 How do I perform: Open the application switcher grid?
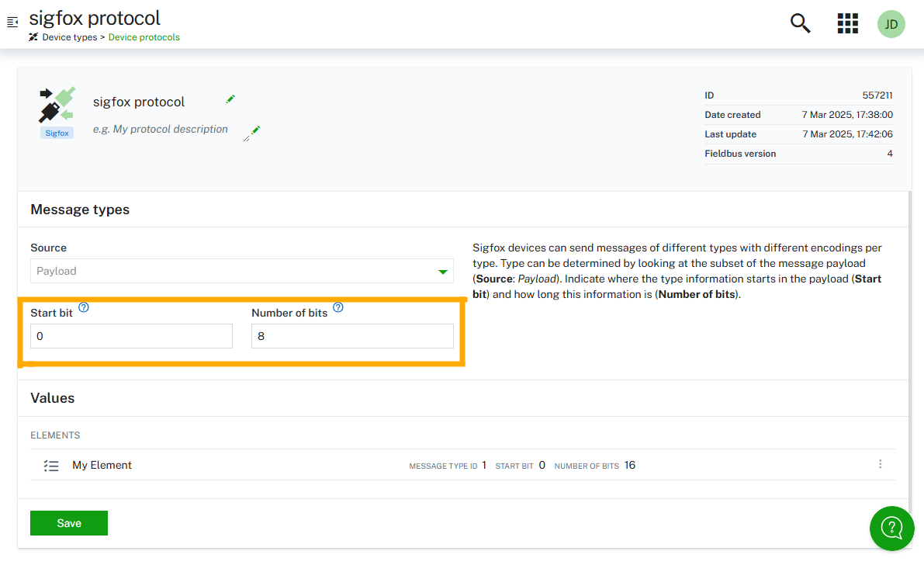click(847, 23)
